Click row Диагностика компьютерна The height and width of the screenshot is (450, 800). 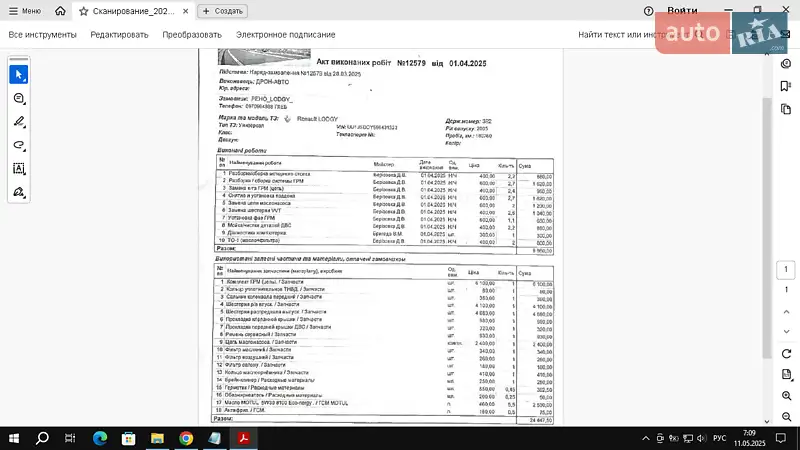point(384,233)
